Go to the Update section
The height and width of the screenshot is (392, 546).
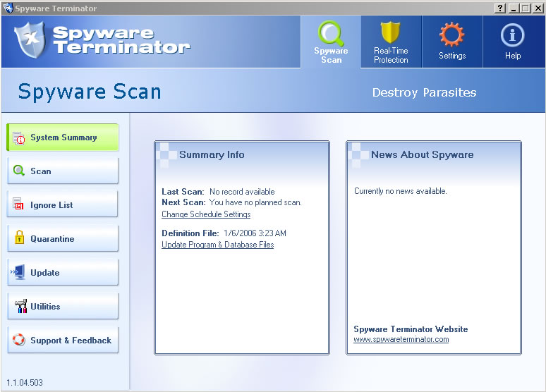(63, 273)
